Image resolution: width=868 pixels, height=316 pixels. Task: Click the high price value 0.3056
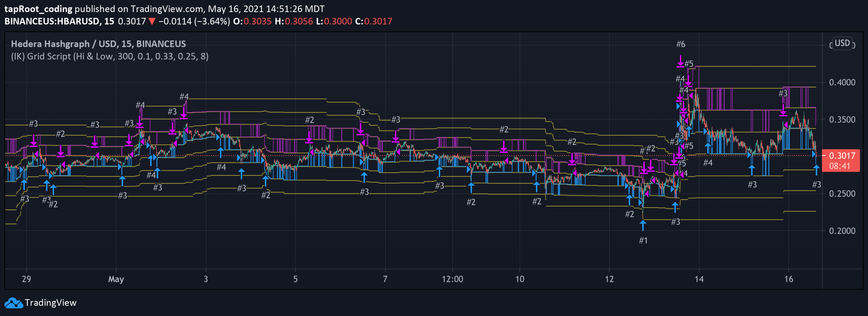(299, 22)
